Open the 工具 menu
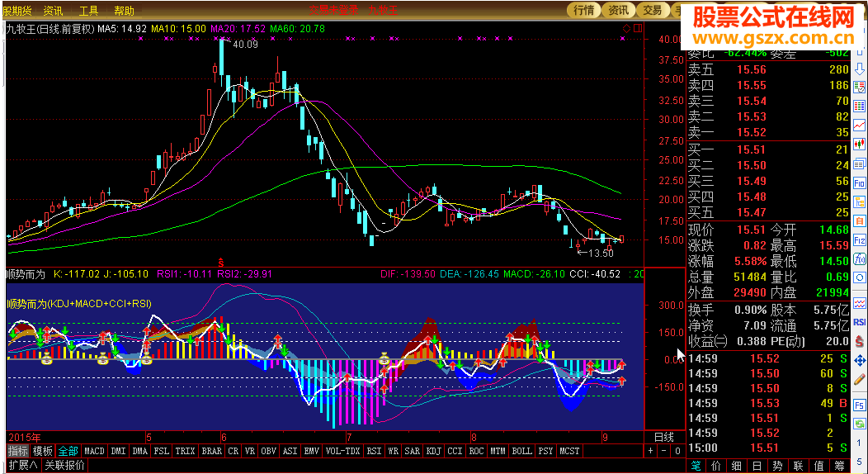The image size is (868, 474). [88, 11]
